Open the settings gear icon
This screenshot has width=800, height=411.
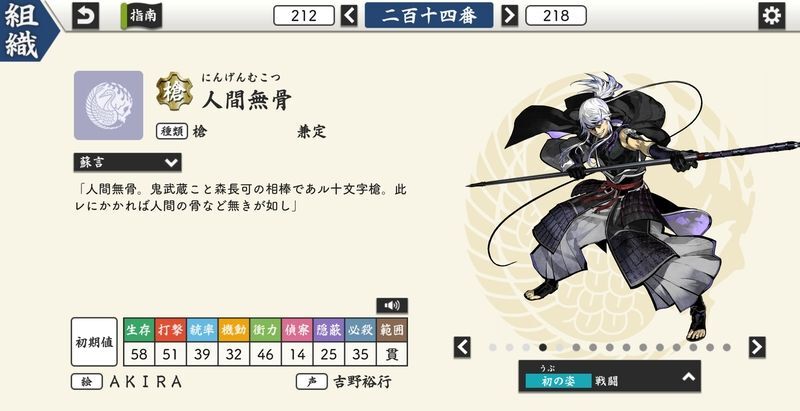coord(771,16)
